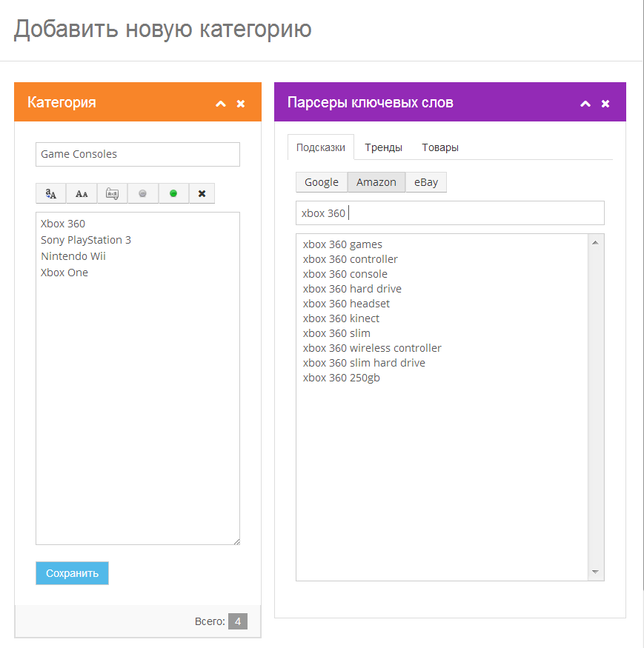
Task: Click the black X clear button in keyword toolbar
Action: 202,193
